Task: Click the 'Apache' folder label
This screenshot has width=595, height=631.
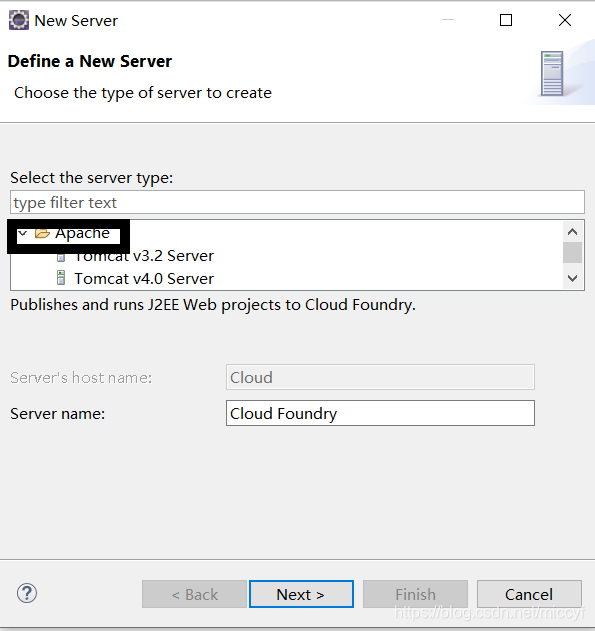Action: click(x=82, y=233)
